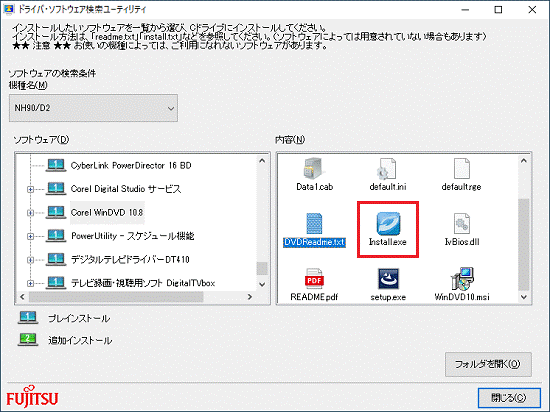Click software tree scroll down arrow
The height and width of the screenshot is (412, 550).
262,284
